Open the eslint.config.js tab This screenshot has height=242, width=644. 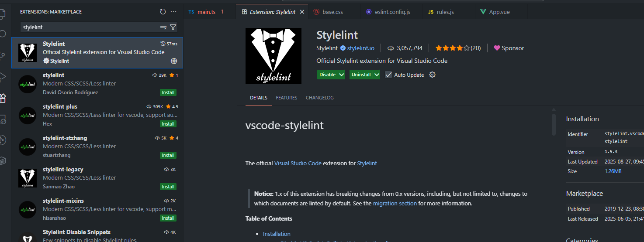tap(392, 12)
